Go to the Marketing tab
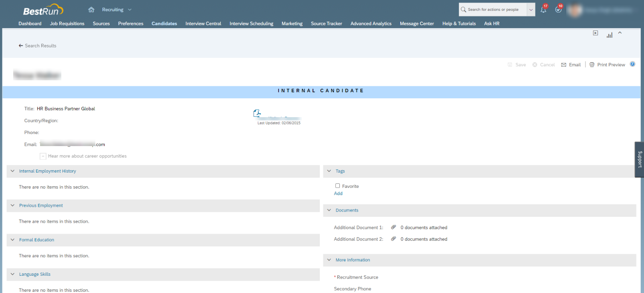644x293 pixels. (x=292, y=24)
